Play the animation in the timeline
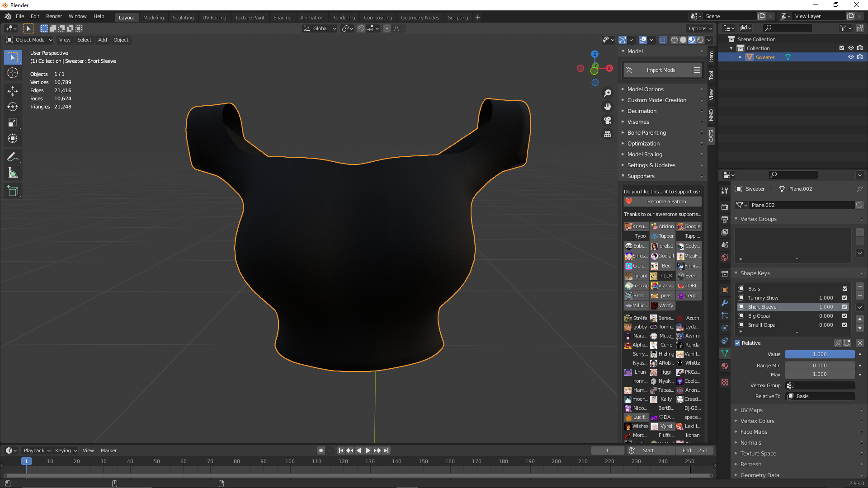This screenshot has height=488, width=868. [368, 450]
